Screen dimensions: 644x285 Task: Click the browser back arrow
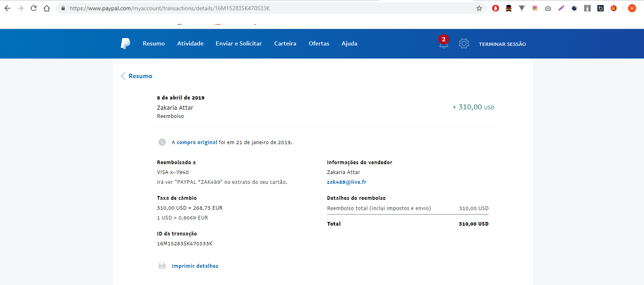coord(7,8)
